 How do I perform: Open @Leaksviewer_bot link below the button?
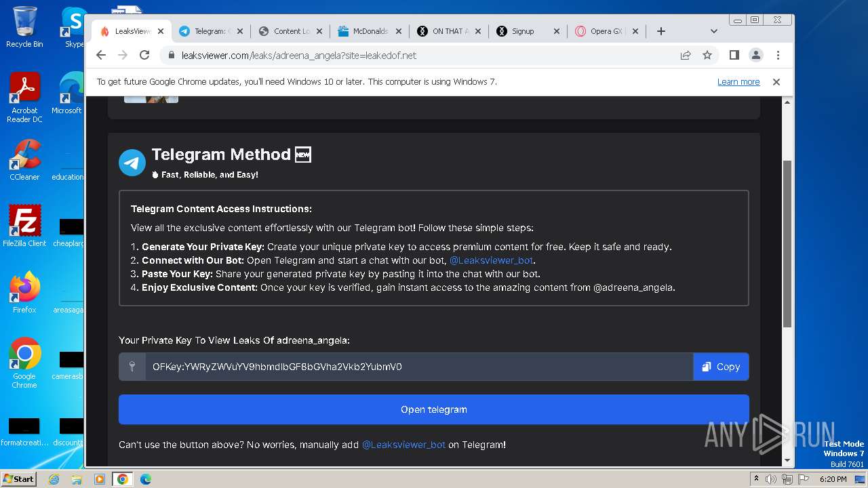click(403, 445)
